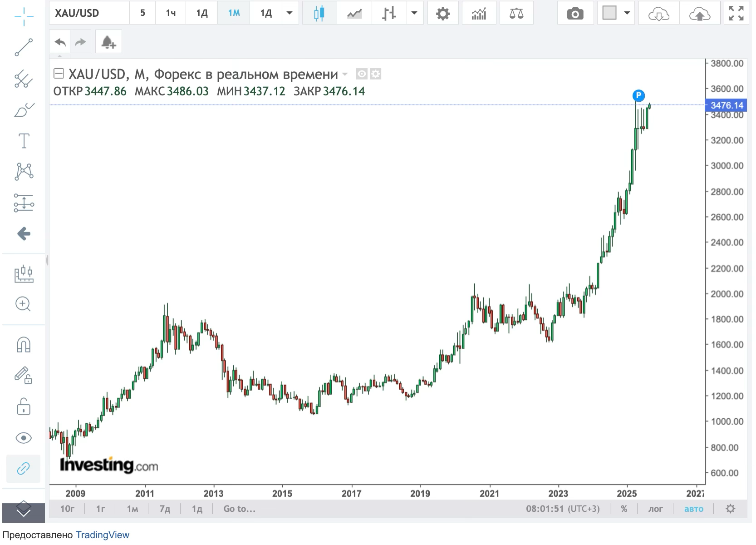Open the TradingView link
756x545 pixels.
102,535
